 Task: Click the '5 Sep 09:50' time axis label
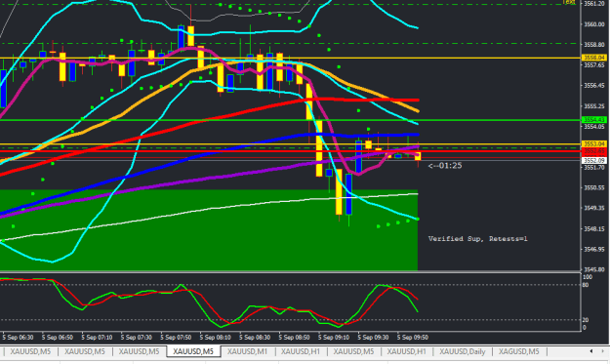(x=413, y=338)
